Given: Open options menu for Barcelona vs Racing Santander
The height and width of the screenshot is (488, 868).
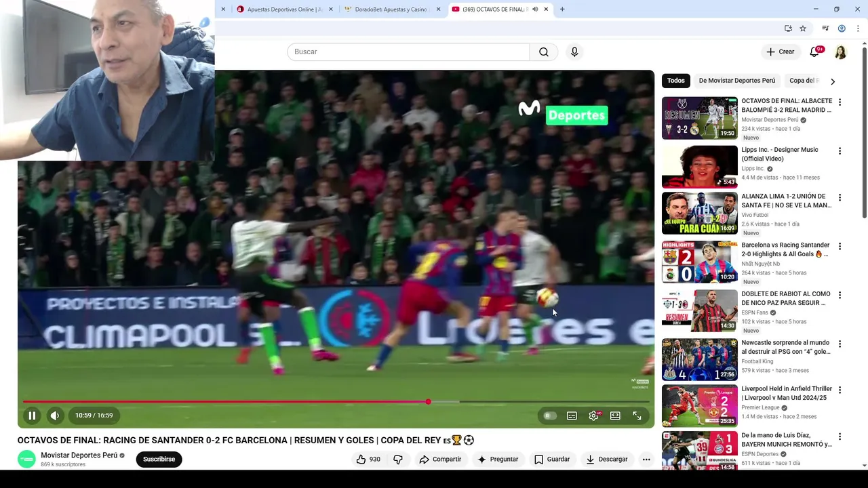Looking at the screenshot, I should (840, 247).
